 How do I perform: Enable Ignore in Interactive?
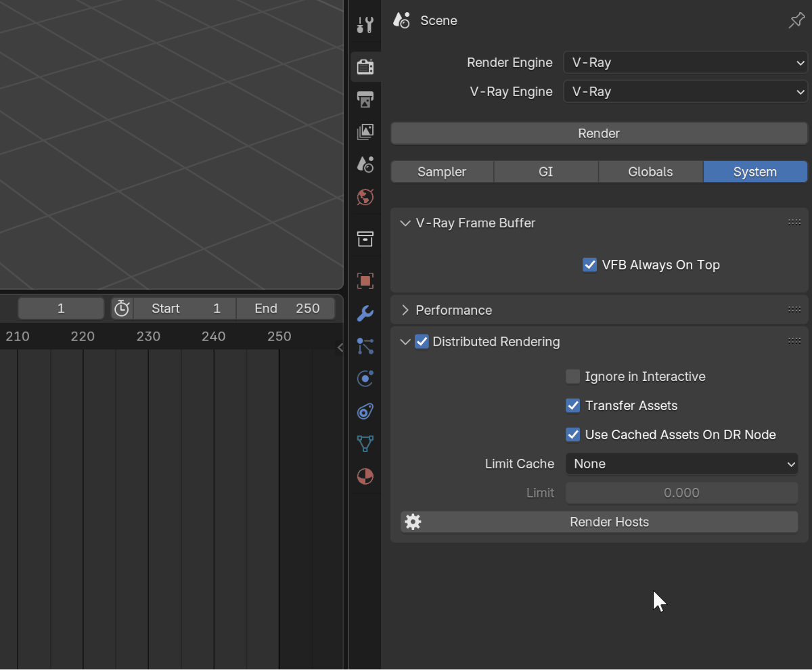(573, 376)
